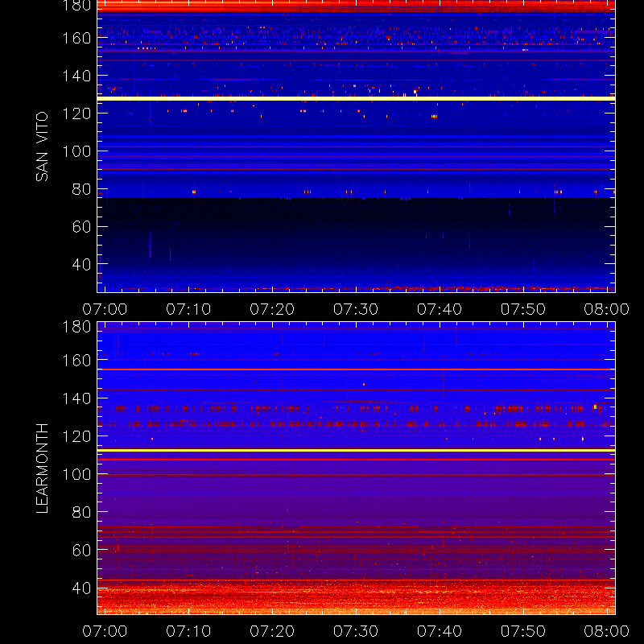Click the SAN VITO axis title

point(42,147)
